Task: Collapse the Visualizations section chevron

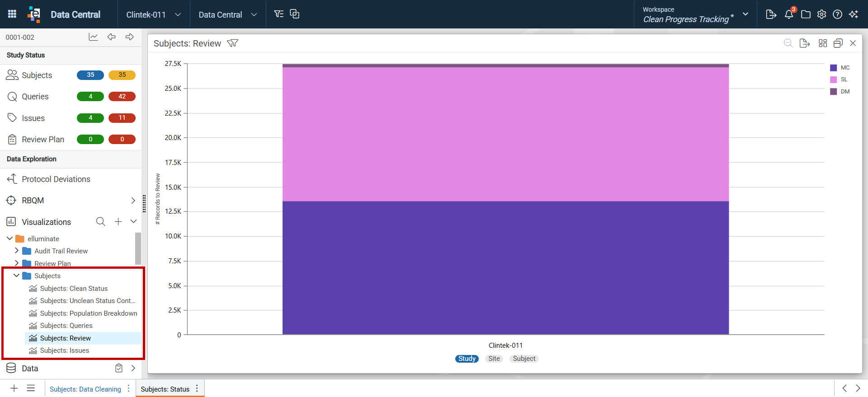Action: (x=133, y=222)
